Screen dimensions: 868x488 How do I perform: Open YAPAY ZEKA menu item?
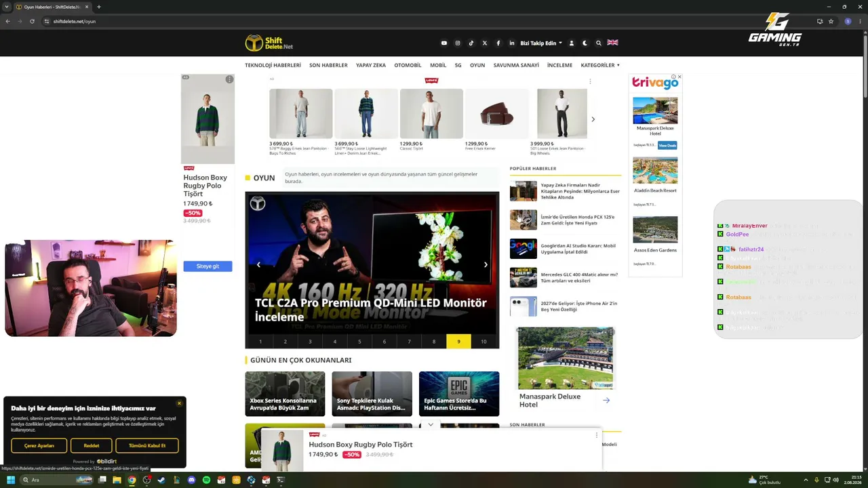(x=371, y=65)
